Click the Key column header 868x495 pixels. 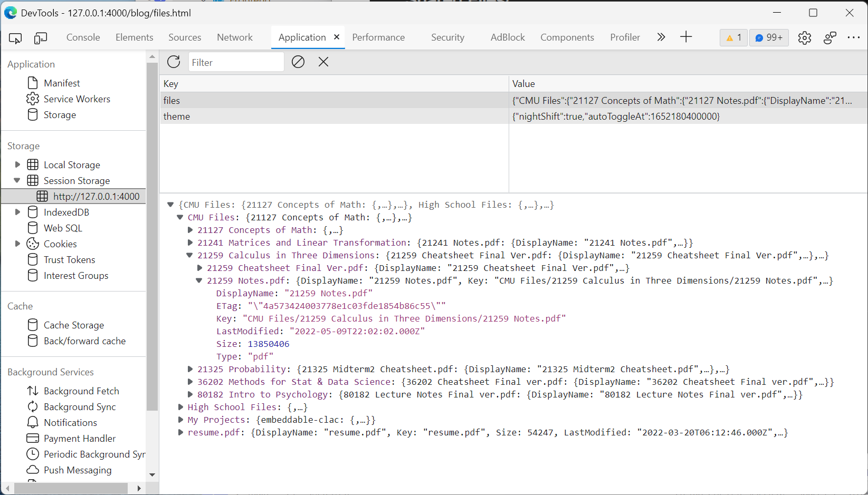(x=335, y=84)
